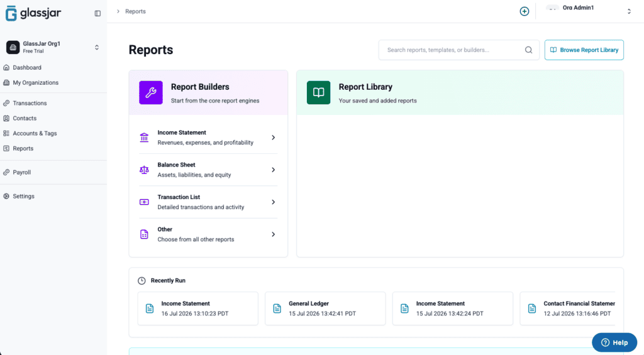The image size is (644, 355).
Task: Expand the Income Statement builder chevron
Action: [273, 138]
